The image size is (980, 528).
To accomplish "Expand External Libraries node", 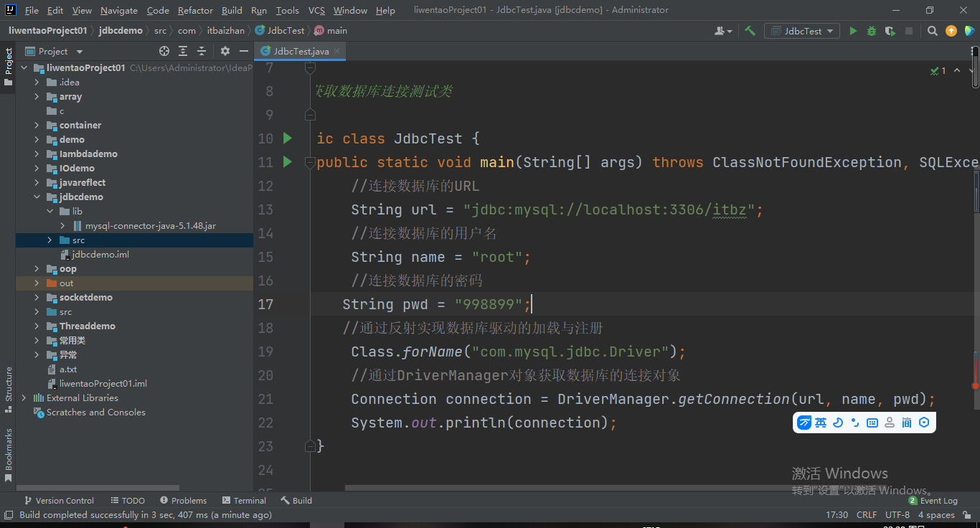I will click(x=24, y=397).
